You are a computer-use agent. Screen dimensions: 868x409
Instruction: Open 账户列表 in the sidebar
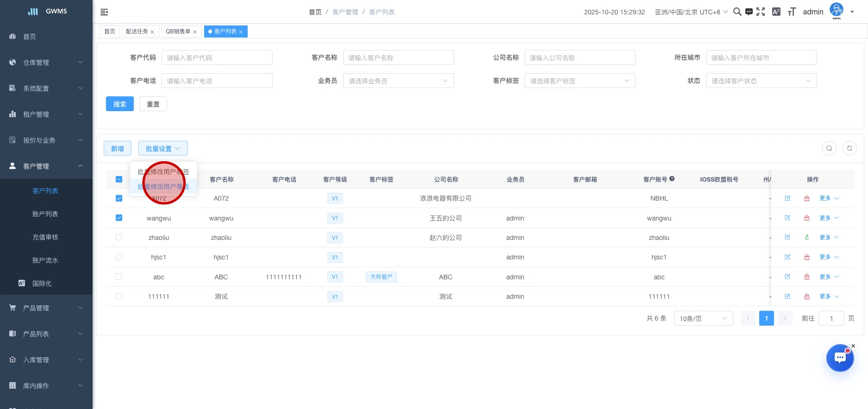pos(45,214)
